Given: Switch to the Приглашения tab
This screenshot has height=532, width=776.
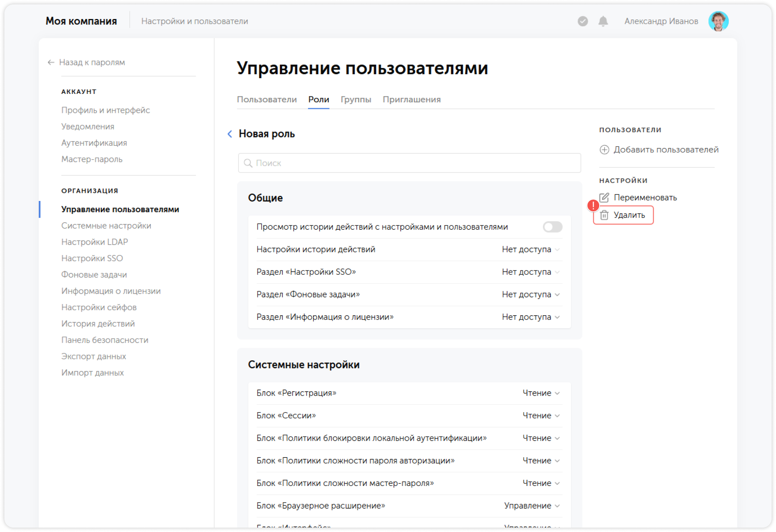Looking at the screenshot, I should click(x=412, y=99).
